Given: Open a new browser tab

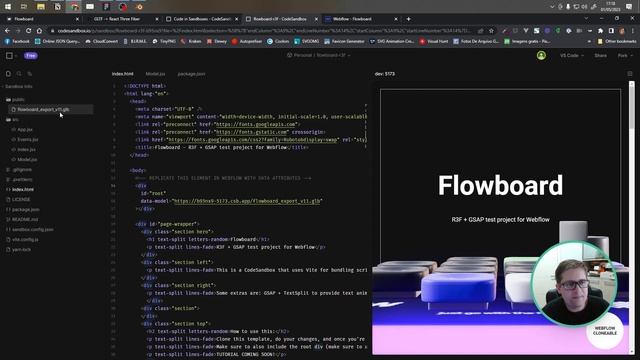Looking at the screenshot, I should pyautogui.click(x=408, y=19).
